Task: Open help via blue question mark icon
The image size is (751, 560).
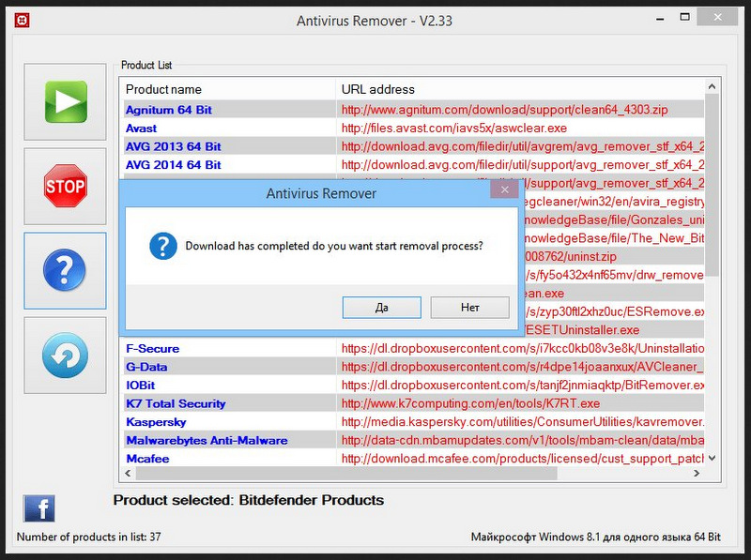Action: [65, 270]
